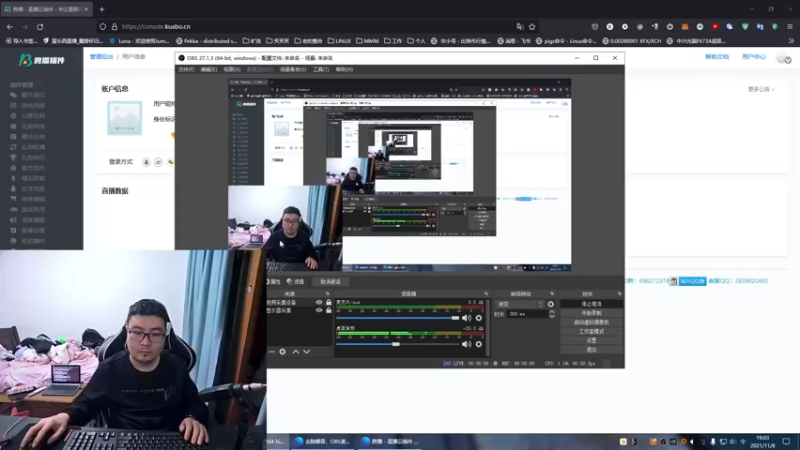Viewport: 800px width, 450px height.
Task: Pop out the controls dock icon
Action: pyautogui.click(x=619, y=294)
